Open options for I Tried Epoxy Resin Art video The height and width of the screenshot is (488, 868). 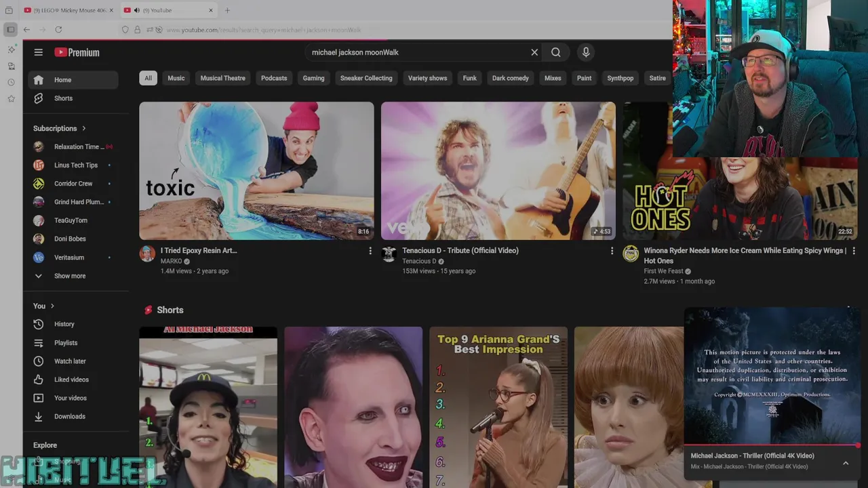point(370,251)
